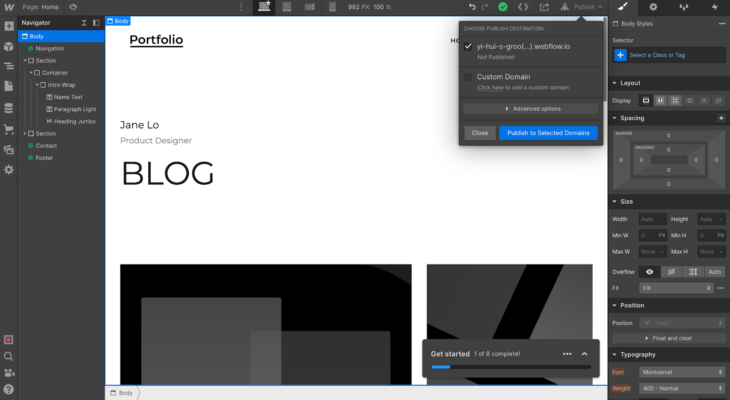Expand the second Section tree item
Viewport: 730px width, 400px height.
[x=25, y=134]
